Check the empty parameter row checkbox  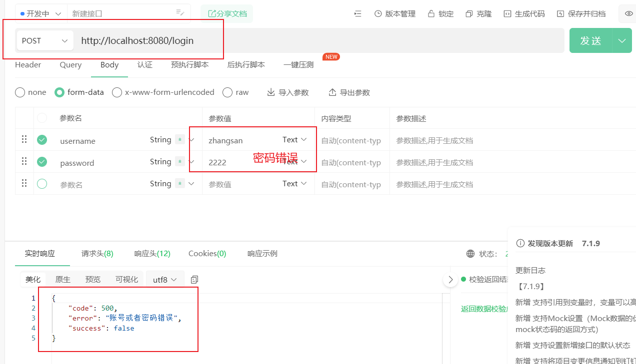tap(42, 184)
